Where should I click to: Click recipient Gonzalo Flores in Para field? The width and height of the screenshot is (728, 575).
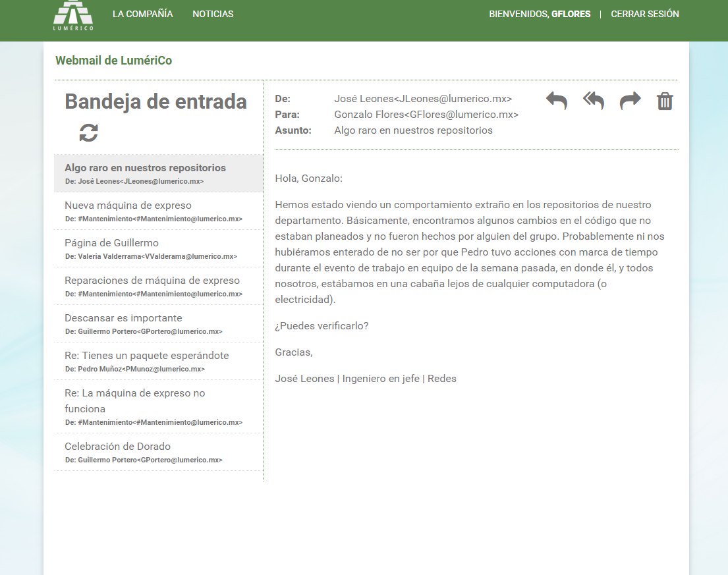(426, 114)
